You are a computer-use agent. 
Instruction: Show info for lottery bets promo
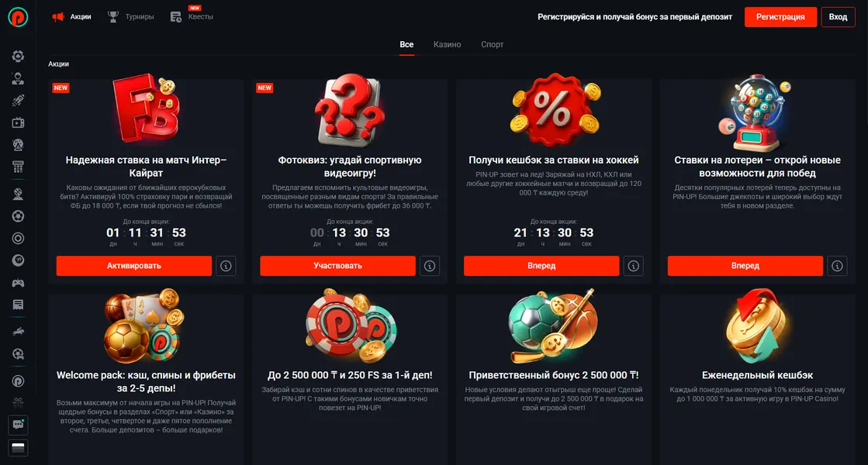coord(837,266)
